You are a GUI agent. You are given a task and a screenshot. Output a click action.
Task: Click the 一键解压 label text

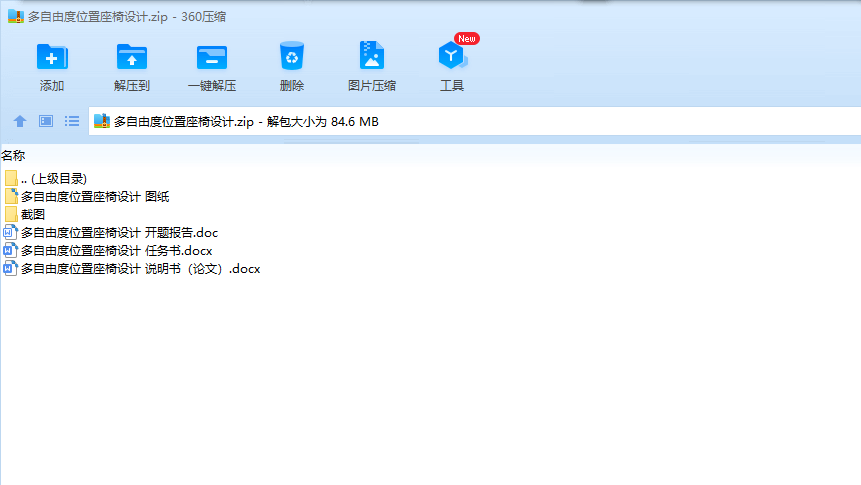tap(212, 86)
